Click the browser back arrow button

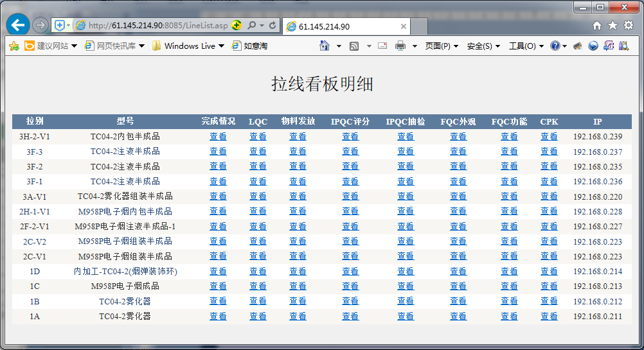point(18,25)
